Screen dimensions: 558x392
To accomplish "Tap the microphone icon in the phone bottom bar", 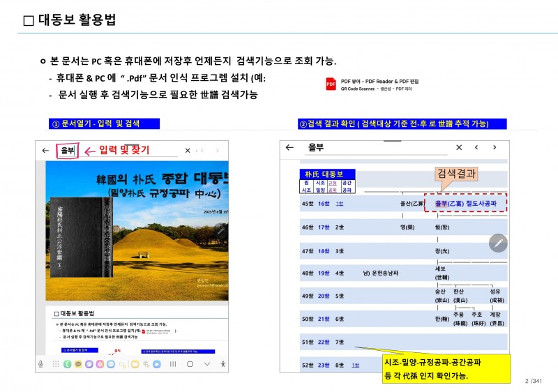I will coord(40,364).
